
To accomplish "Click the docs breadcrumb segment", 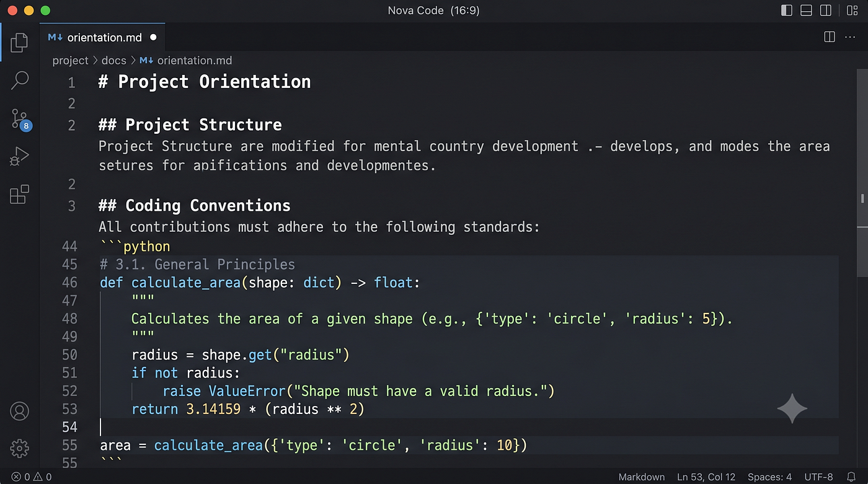I will [x=113, y=61].
